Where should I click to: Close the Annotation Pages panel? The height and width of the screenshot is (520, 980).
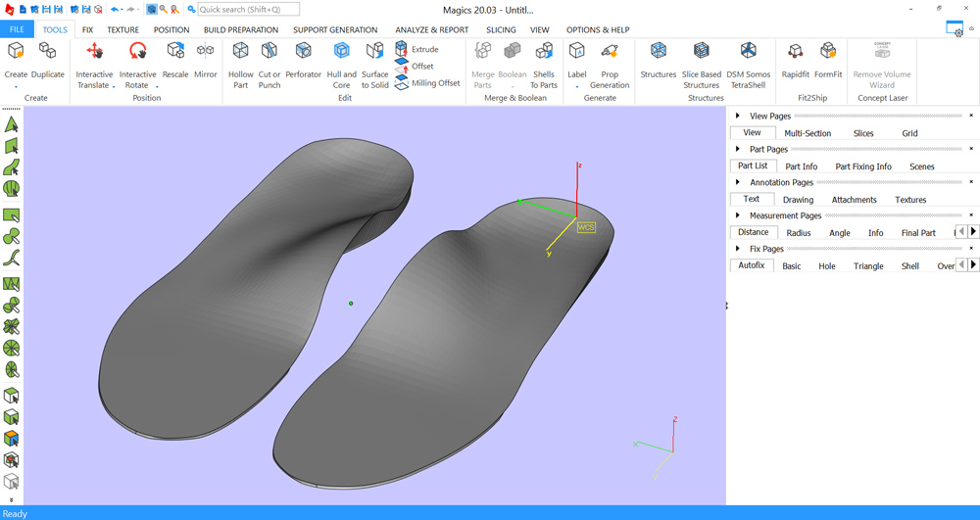pos(971,182)
